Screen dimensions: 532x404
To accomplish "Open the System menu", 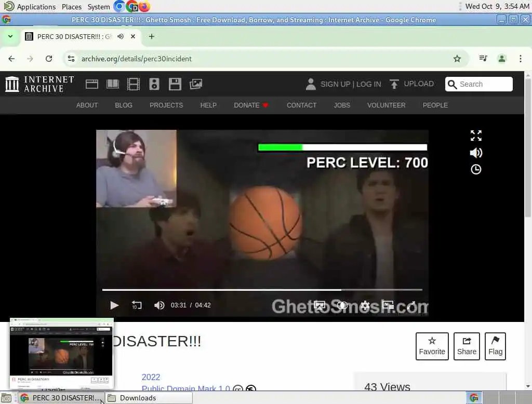I will tap(99, 7).
